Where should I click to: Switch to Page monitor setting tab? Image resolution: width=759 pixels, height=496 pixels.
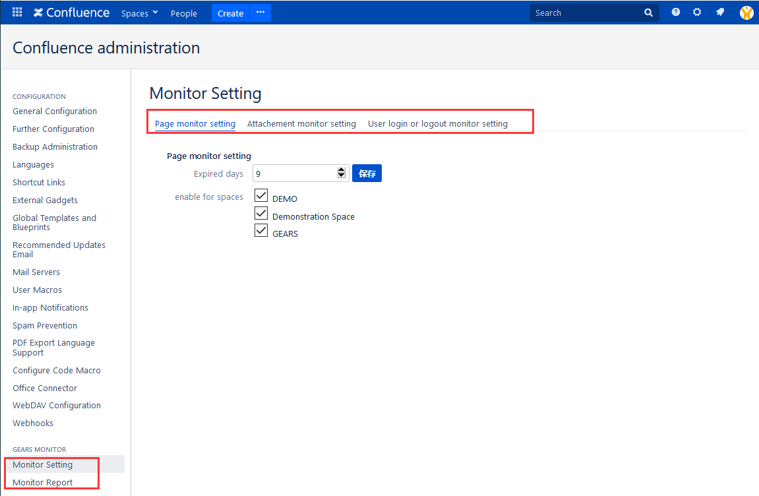pyautogui.click(x=195, y=123)
